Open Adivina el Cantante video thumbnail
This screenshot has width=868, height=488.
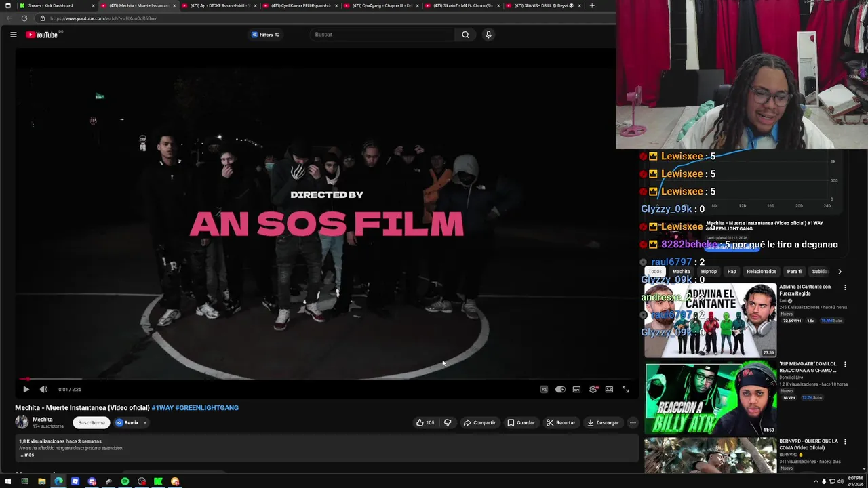(x=710, y=321)
